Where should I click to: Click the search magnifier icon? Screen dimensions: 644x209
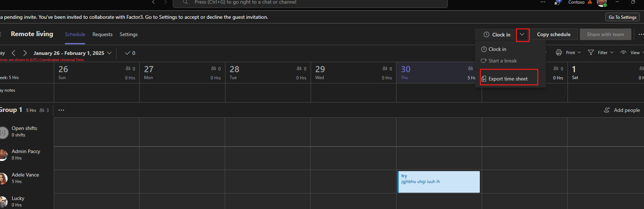click(185, 2)
